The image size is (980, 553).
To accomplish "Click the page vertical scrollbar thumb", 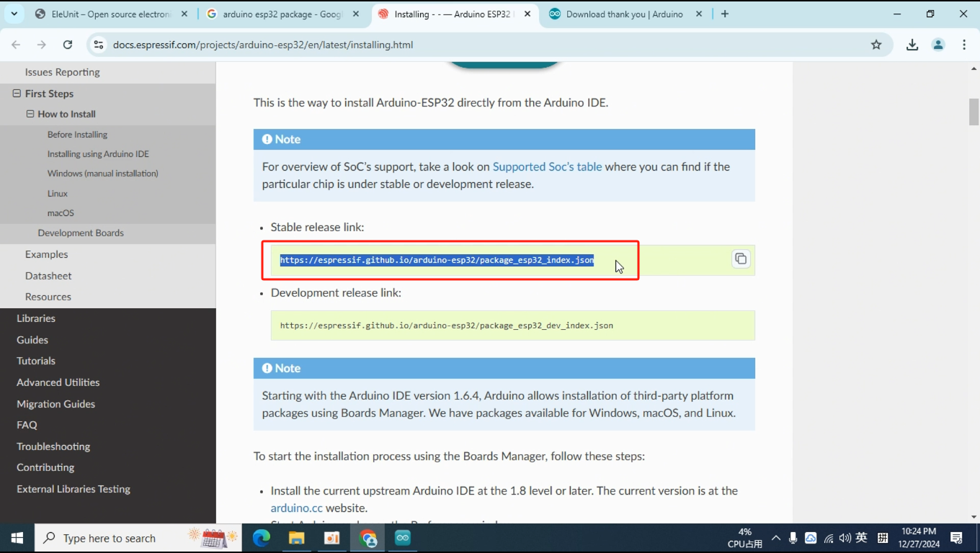I will [x=974, y=112].
